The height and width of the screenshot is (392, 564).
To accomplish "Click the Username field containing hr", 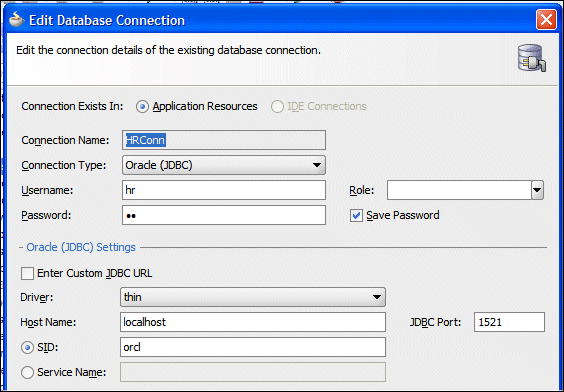I will [224, 190].
